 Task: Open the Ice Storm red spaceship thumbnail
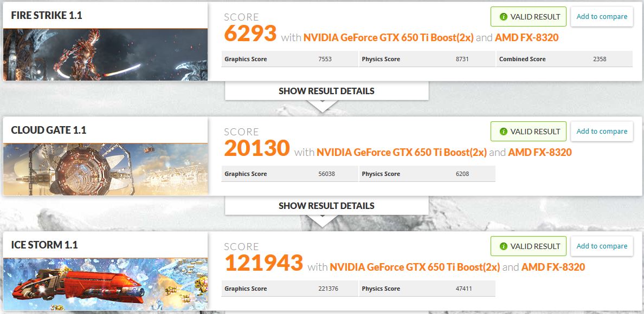click(x=105, y=284)
